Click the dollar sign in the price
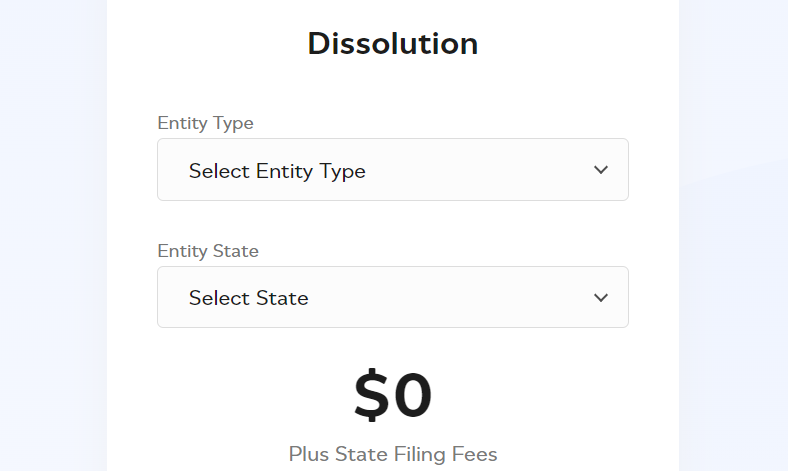The image size is (788, 471). click(371, 396)
